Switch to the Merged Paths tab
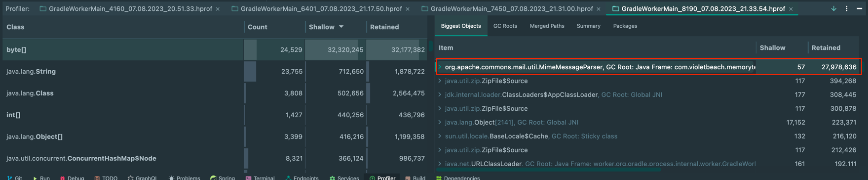Image resolution: width=868 pixels, height=180 pixels. point(547,26)
